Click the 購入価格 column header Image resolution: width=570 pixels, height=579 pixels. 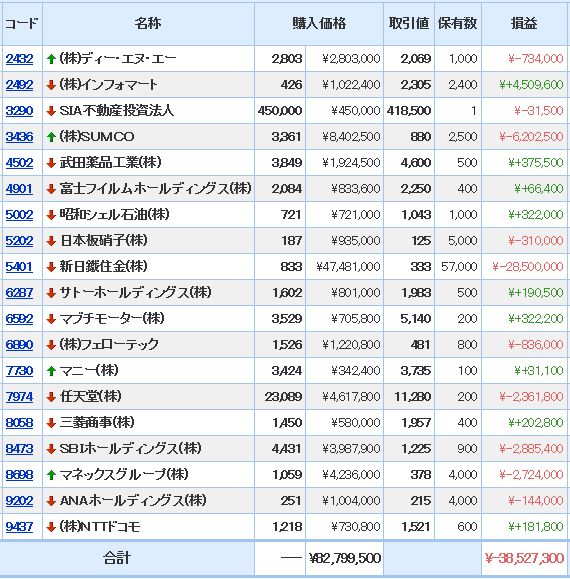tap(319, 24)
